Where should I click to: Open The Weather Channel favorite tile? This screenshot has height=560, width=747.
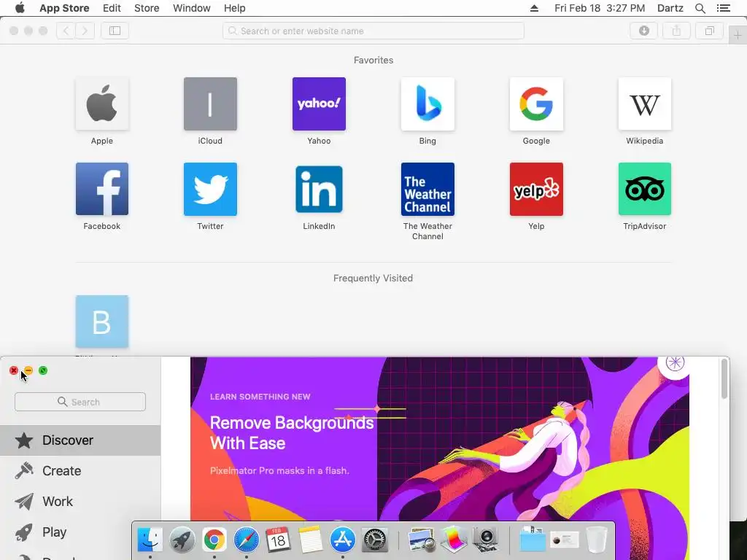(427, 189)
